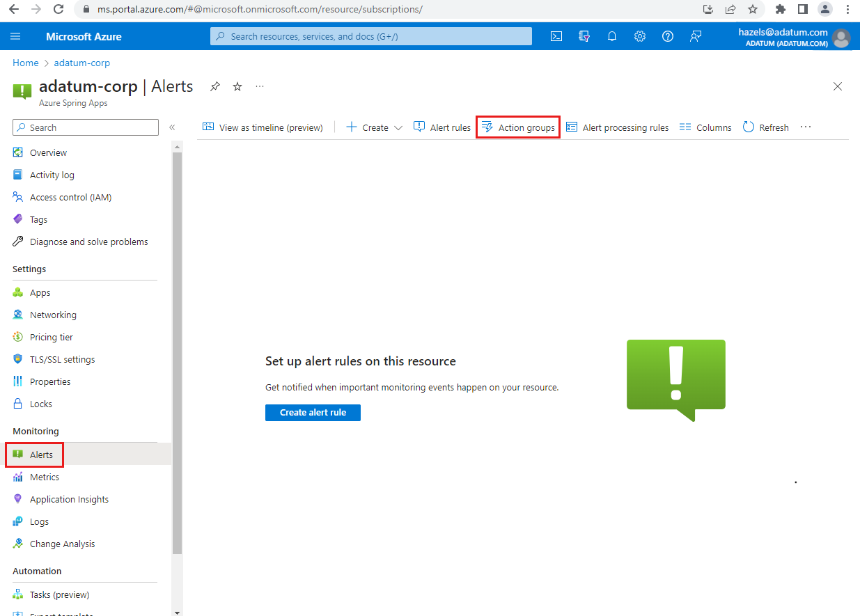Click the Create alert rule button
860x616 pixels.
(313, 412)
